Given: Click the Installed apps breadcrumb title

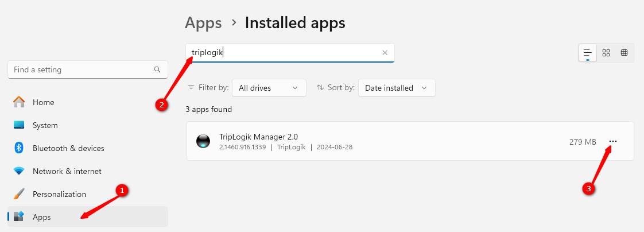Looking at the screenshot, I should click(x=295, y=23).
